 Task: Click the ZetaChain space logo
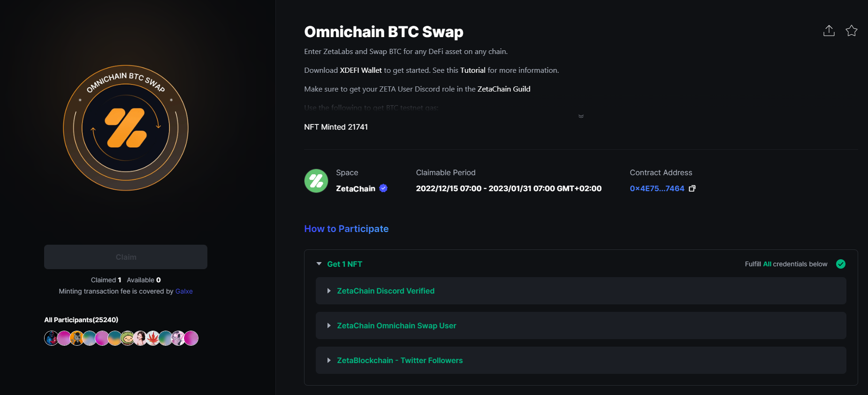point(316,181)
